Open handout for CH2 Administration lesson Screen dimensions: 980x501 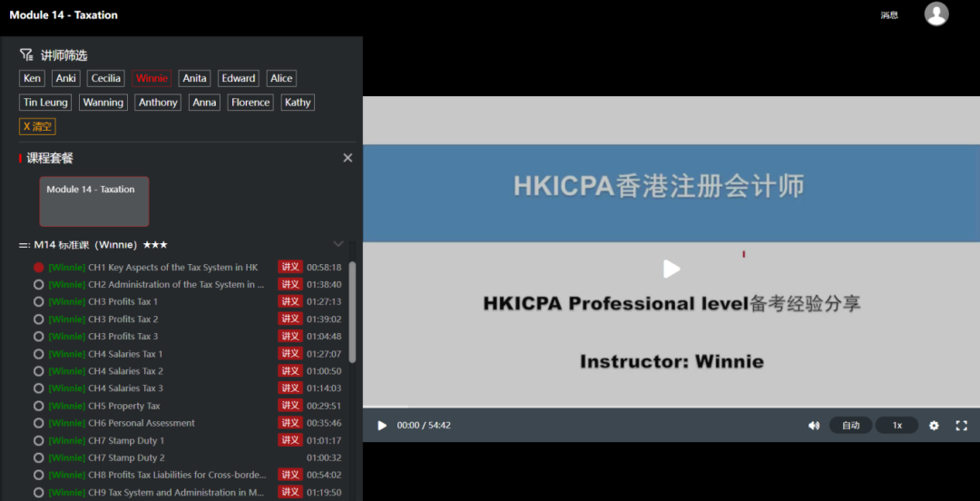point(290,285)
